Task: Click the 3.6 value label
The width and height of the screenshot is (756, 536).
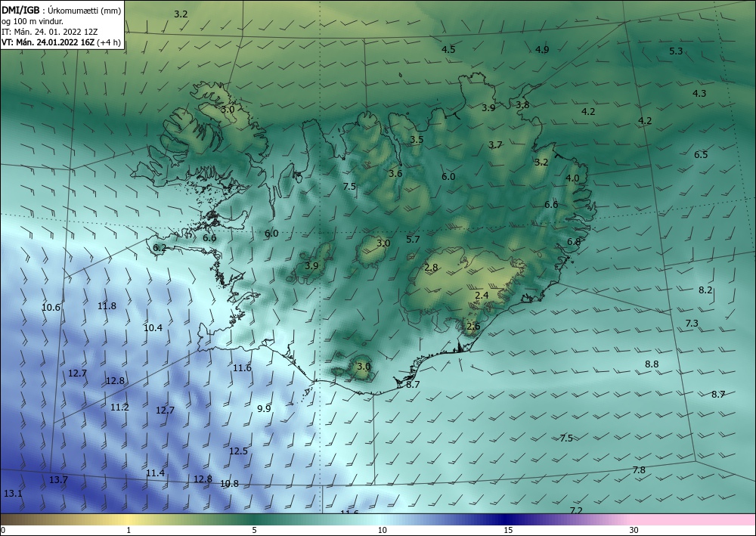Action: (x=395, y=174)
